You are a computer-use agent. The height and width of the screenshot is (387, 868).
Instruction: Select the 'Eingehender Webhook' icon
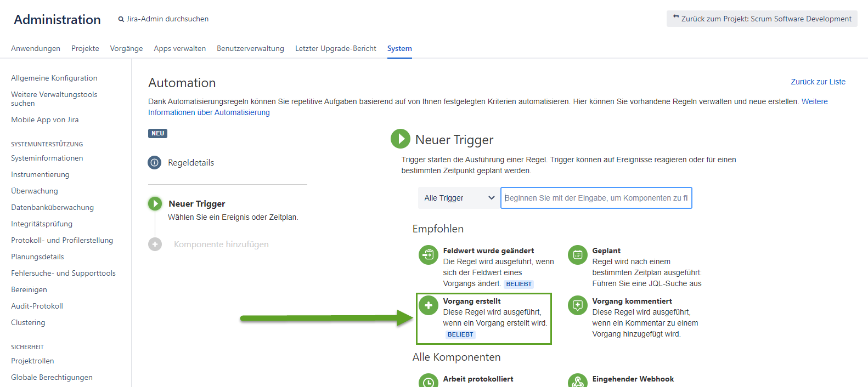(577, 382)
